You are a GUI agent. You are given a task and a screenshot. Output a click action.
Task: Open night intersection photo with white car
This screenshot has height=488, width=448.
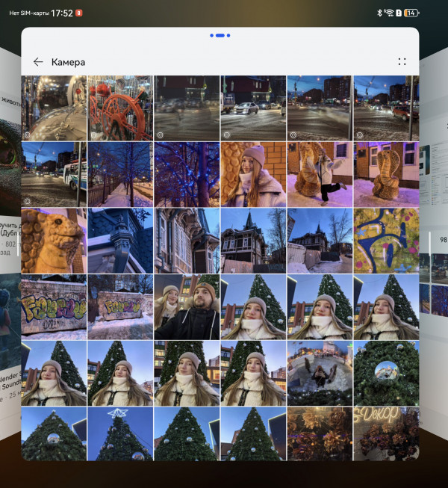coord(253,108)
